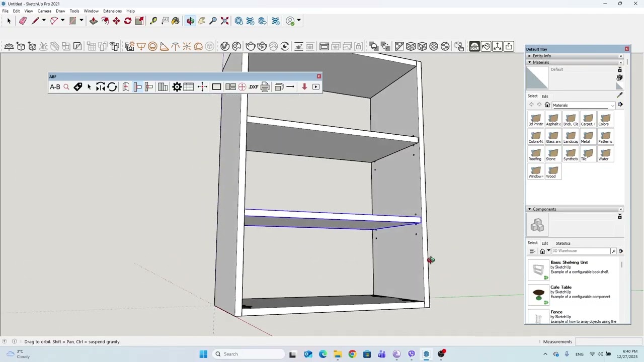This screenshot has height=362, width=644.
Task: Click the ABF red down arrow
Action: (304, 87)
